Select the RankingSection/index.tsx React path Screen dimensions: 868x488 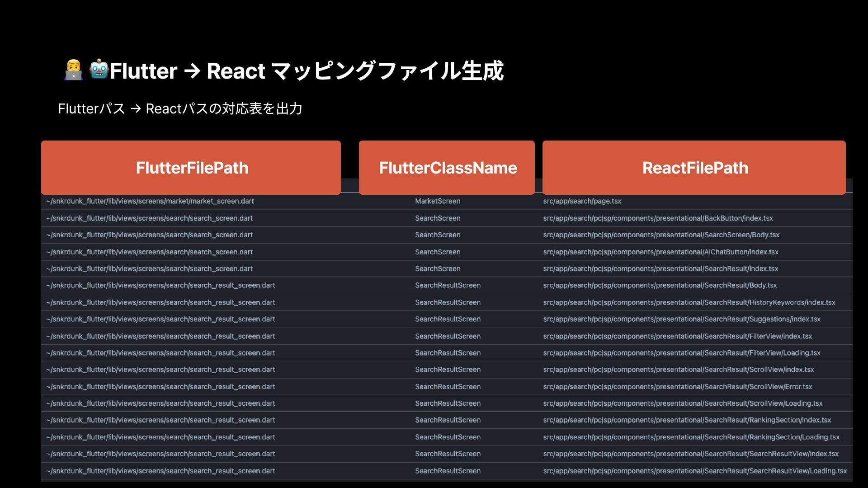pyautogui.click(x=687, y=420)
